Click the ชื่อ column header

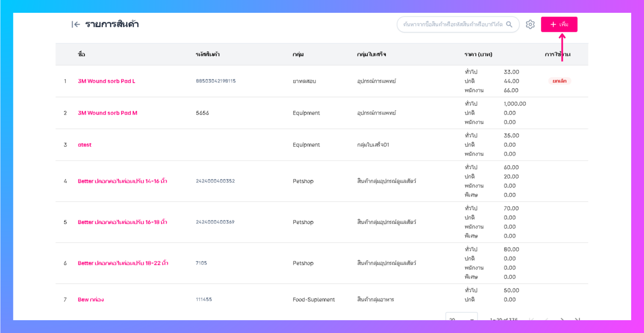(81, 54)
